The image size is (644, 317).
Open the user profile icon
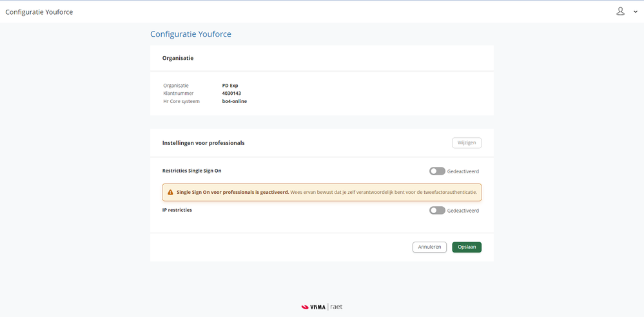620,11
